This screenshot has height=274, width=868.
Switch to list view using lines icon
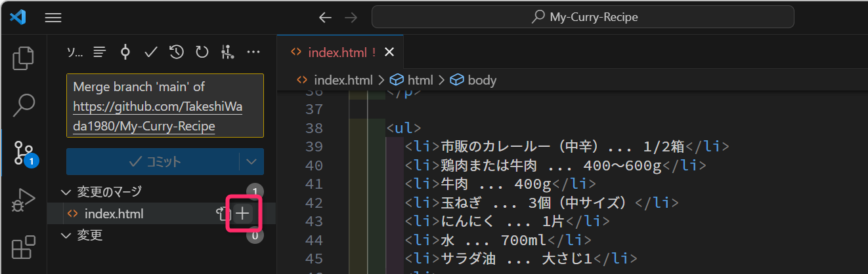click(99, 52)
